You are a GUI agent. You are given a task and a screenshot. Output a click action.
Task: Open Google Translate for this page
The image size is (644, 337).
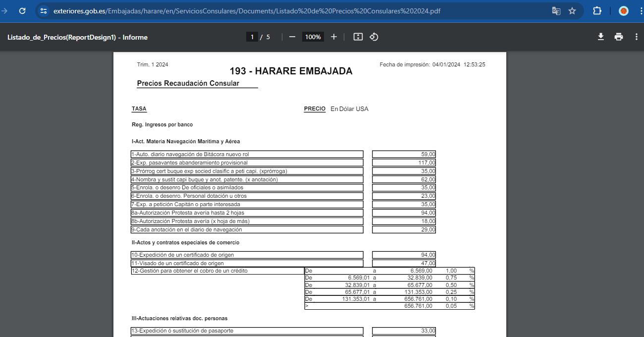tap(556, 10)
